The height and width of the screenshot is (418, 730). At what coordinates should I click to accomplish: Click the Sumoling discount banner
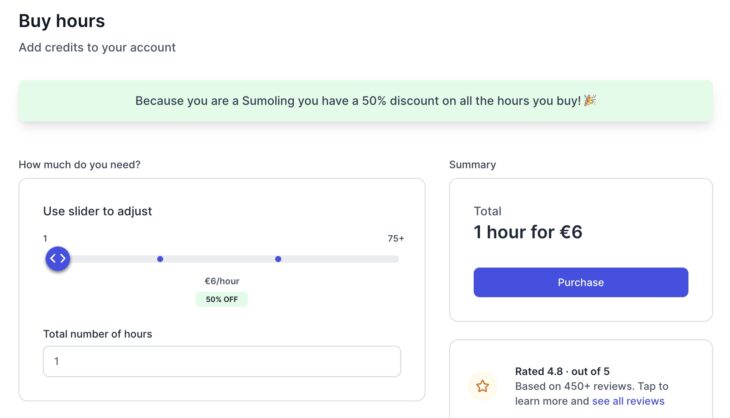pos(365,101)
